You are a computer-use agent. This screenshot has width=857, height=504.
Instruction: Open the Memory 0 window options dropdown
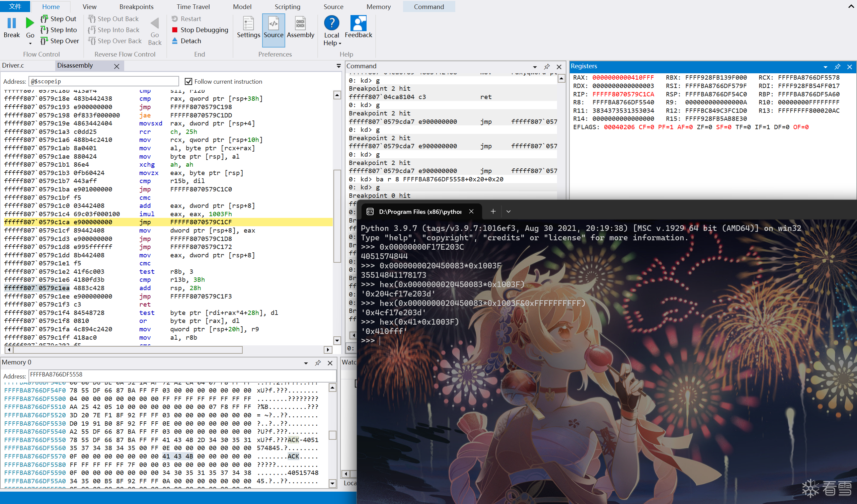(306, 363)
